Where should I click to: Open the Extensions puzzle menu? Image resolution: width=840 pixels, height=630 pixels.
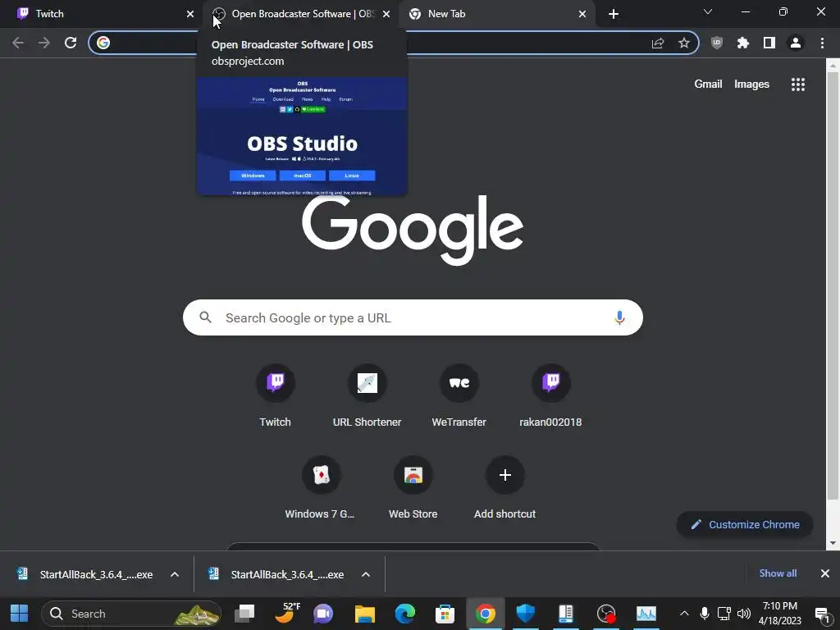[x=742, y=43]
